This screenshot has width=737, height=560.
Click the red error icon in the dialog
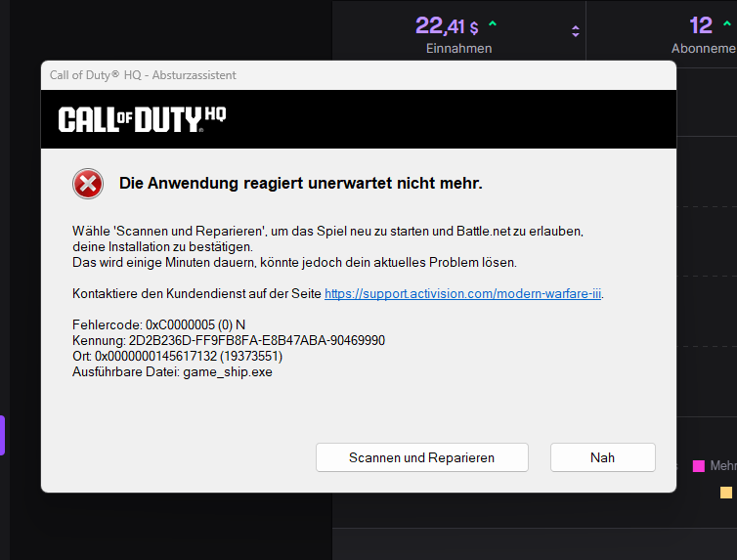pos(88,184)
